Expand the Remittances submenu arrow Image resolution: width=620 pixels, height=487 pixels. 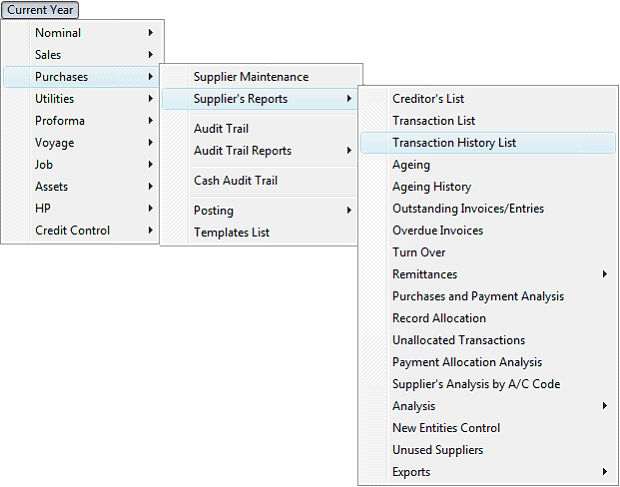click(x=605, y=274)
